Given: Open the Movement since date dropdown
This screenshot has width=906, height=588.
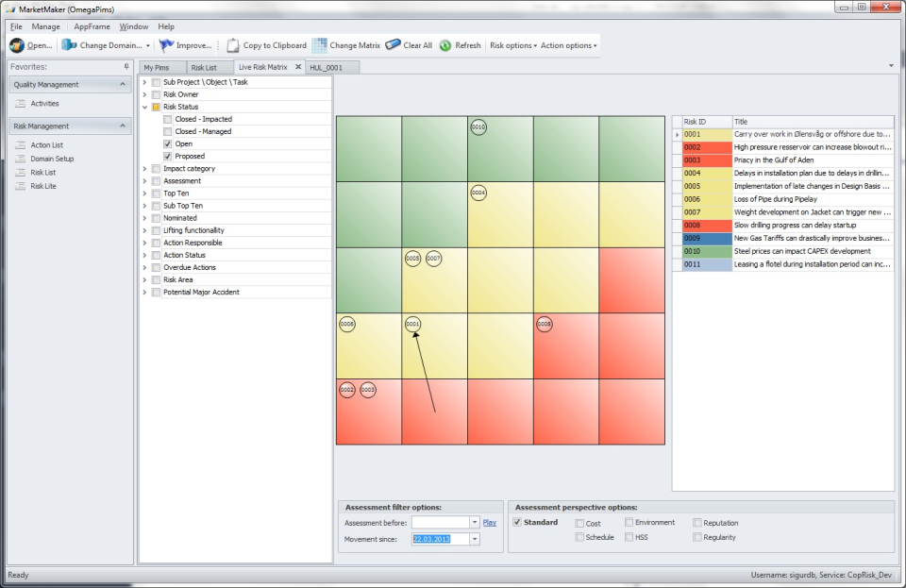Looking at the screenshot, I should click(474, 539).
